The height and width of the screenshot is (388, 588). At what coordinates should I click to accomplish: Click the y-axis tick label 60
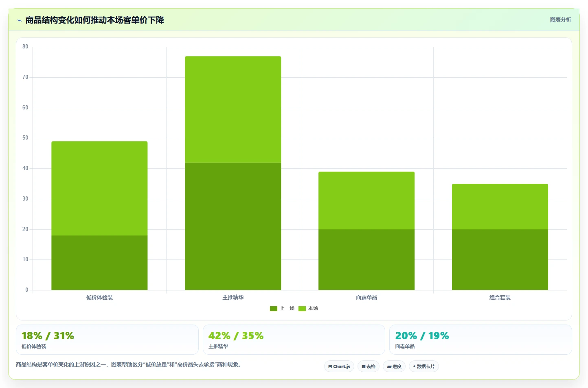click(x=25, y=108)
